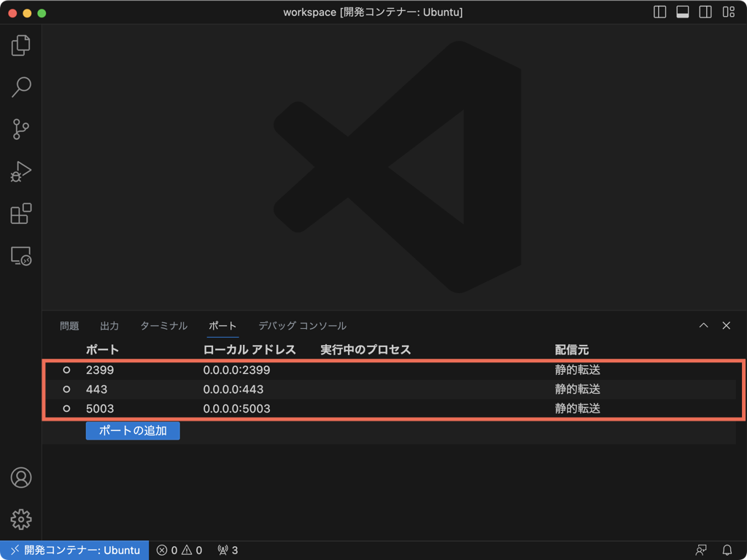Screen dimensions: 747x560
Task: Select the port 443 cell
Action: click(97, 389)
